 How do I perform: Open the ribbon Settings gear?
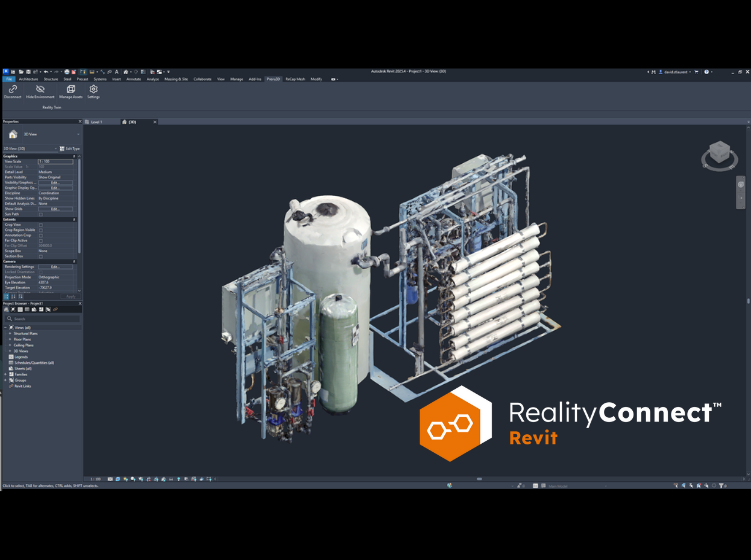pos(93,89)
